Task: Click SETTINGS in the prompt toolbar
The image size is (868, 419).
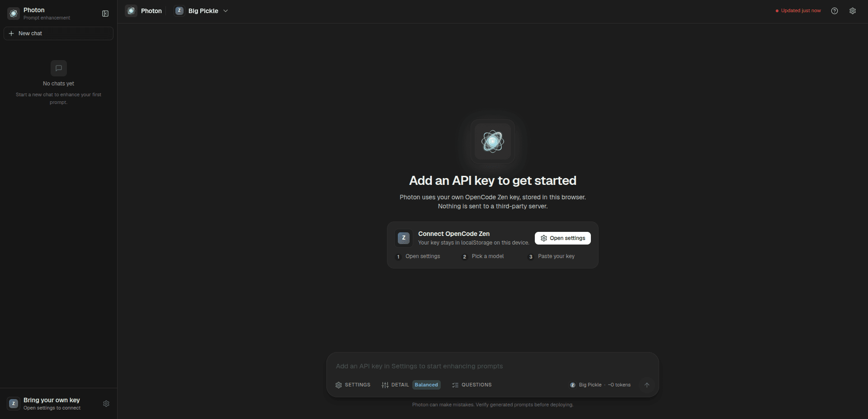Action: [x=353, y=385]
